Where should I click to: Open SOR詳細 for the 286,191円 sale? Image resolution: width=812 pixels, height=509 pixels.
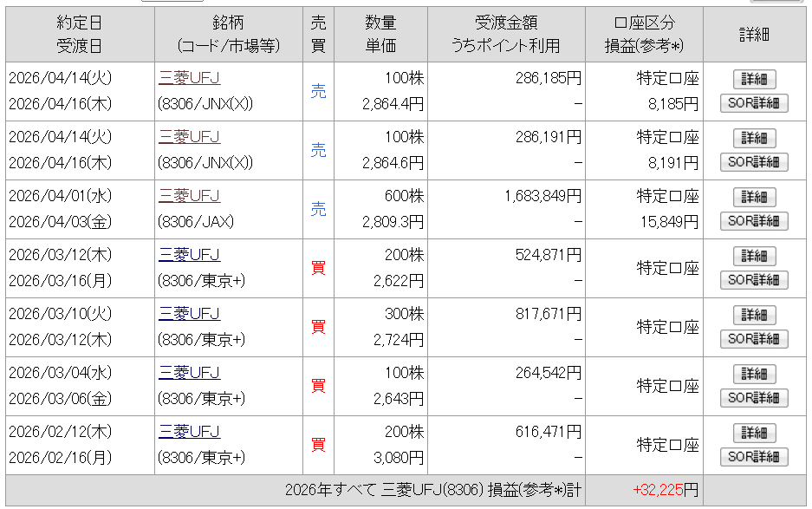click(754, 163)
